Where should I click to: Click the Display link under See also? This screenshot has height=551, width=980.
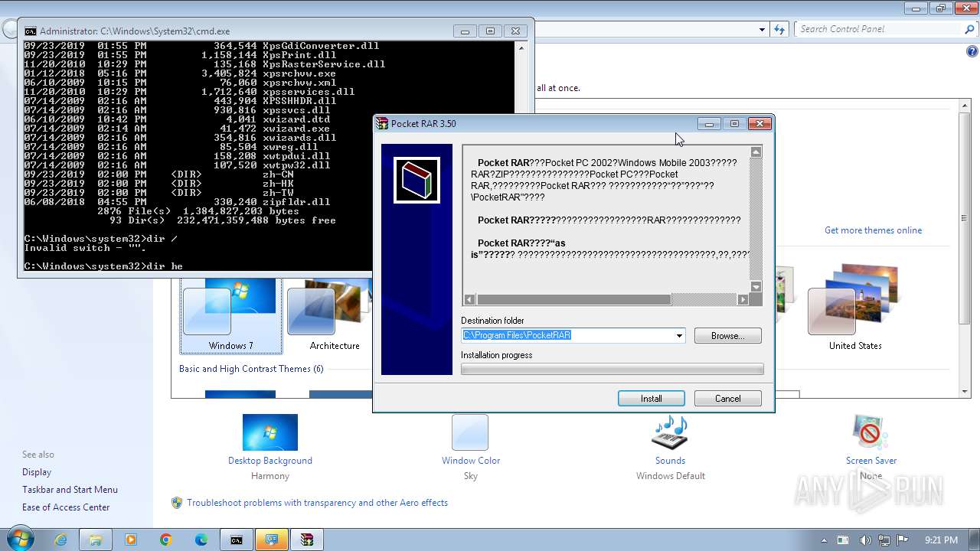[37, 472]
